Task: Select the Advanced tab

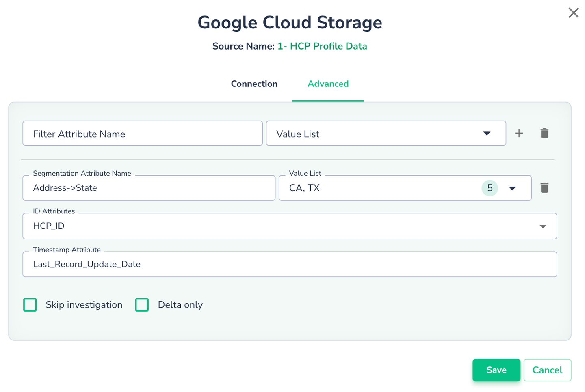Action: 328,84
